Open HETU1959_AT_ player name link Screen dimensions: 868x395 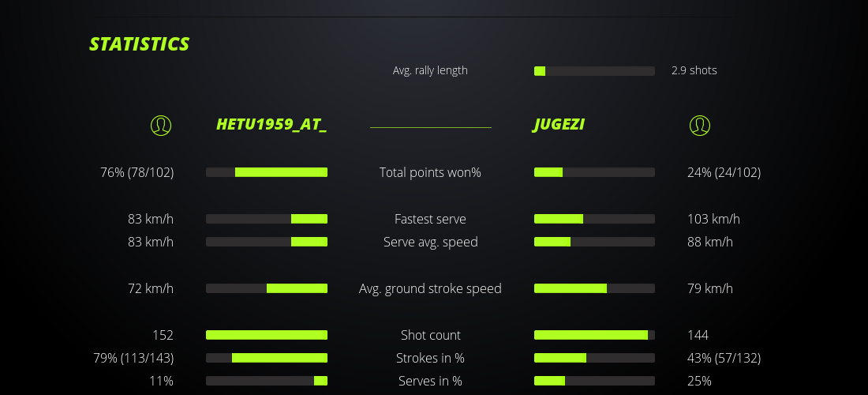click(x=271, y=125)
